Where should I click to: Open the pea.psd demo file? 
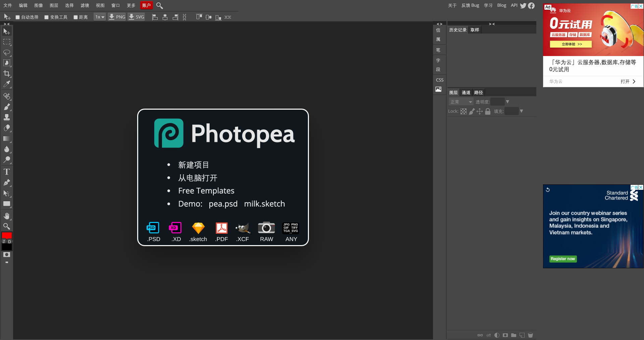tap(223, 204)
